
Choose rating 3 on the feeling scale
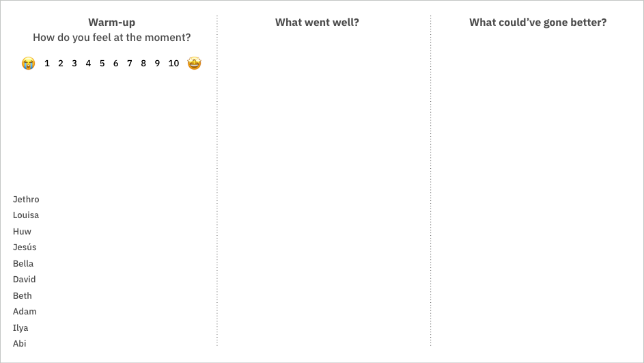click(74, 64)
